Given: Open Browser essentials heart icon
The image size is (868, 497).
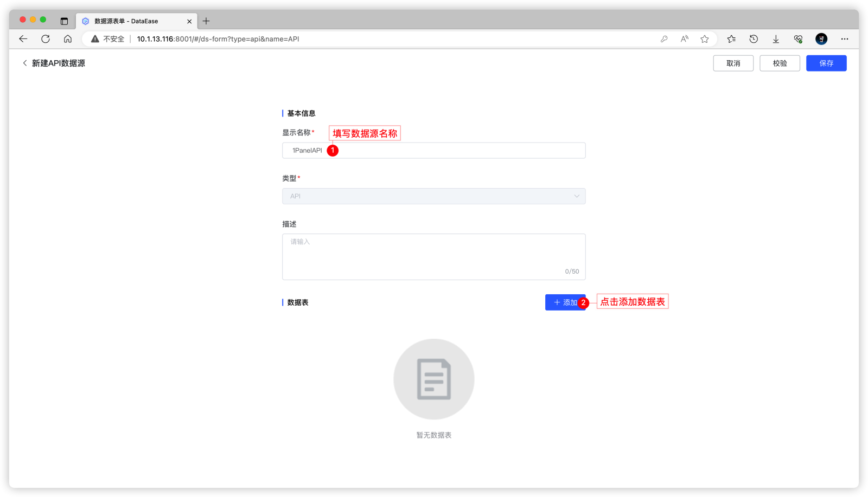Looking at the screenshot, I should click(797, 38).
